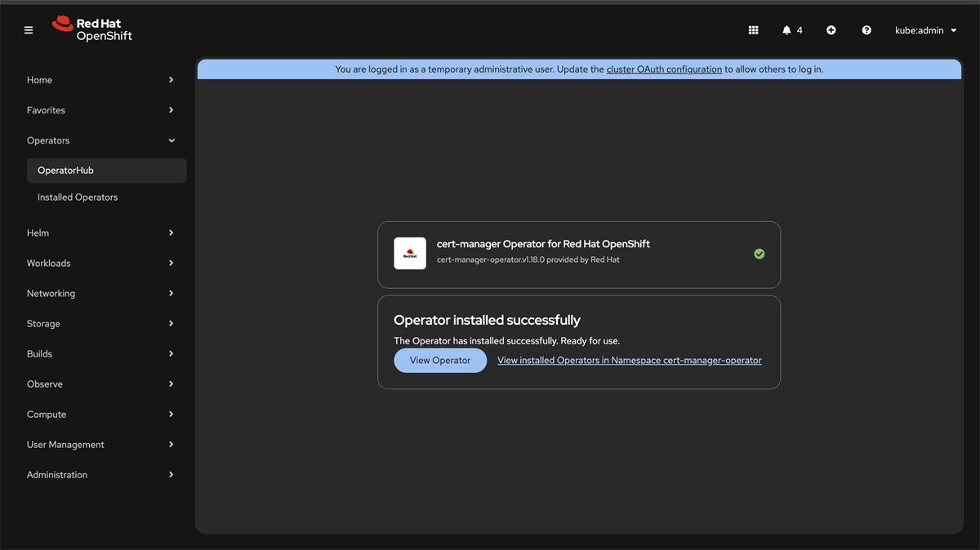Expand the Networking navigation section
The width and height of the screenshot is (980, 550).
pyautogui.click(x=100, y=294)
